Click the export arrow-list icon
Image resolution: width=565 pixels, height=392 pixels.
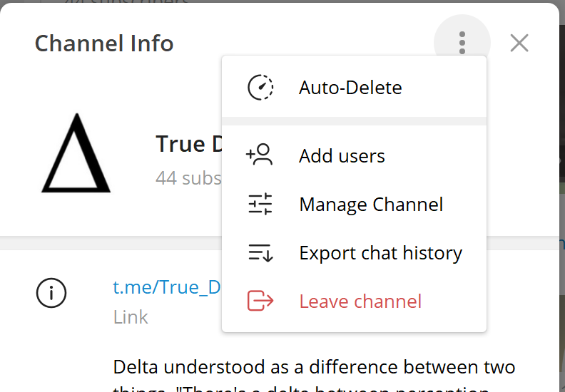click(x=260, y=253)
